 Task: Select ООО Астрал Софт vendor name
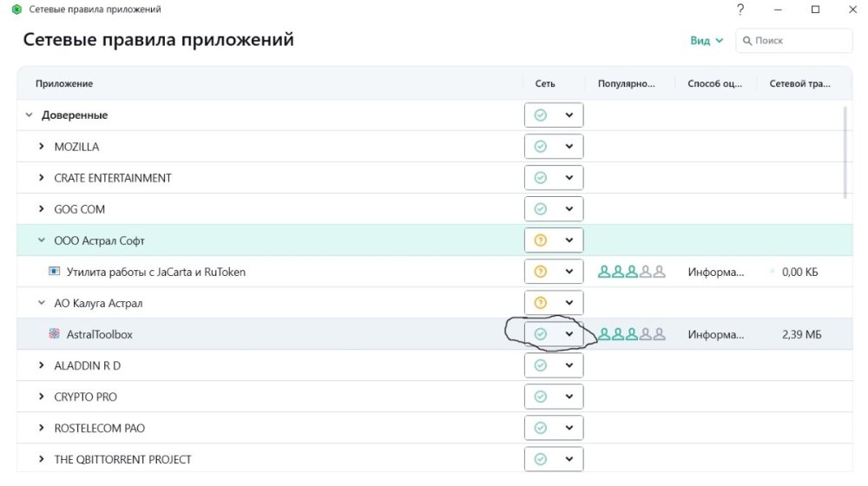(99, 240)
